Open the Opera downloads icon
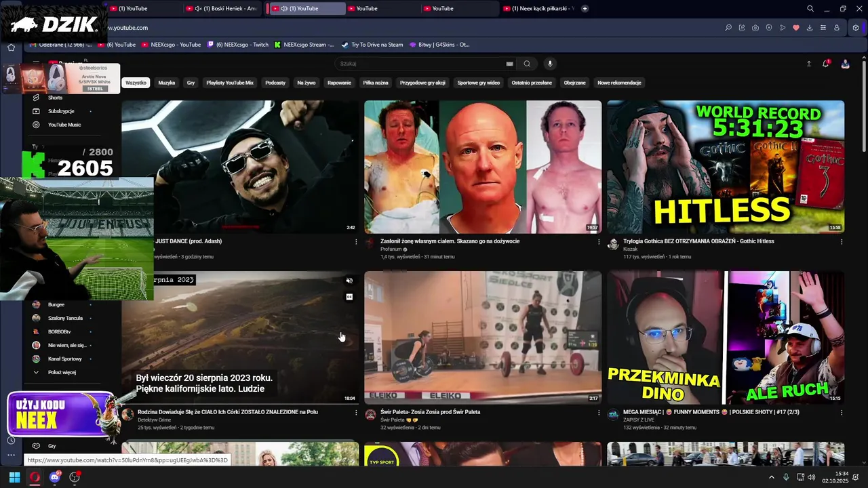The width and height of the screenshot is (868, 488). [810, 28]
